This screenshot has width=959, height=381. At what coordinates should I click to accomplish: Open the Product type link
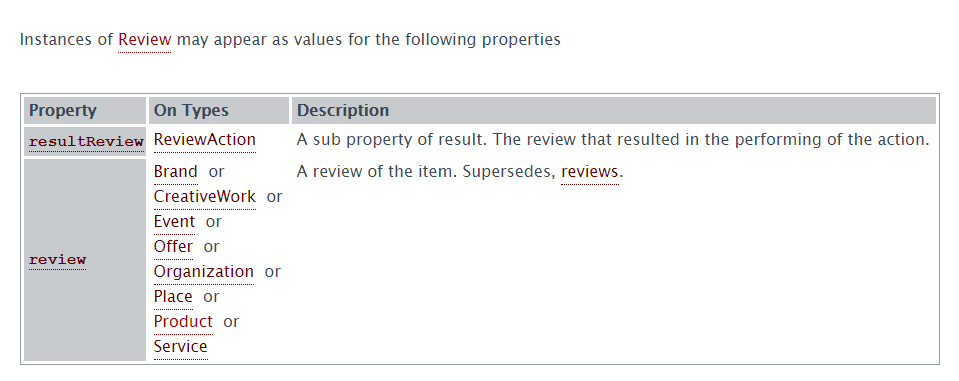pyautogui.click(x=183, y=322)
